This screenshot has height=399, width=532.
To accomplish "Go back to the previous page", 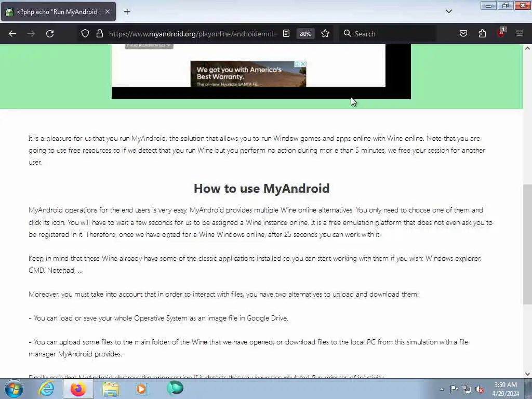I will (x=12, y=34).
